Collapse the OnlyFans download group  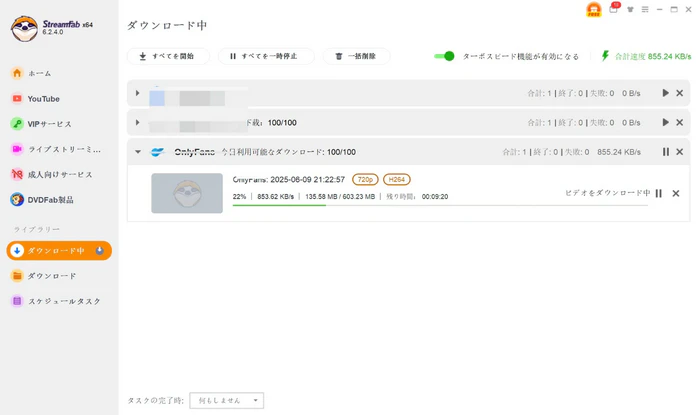tap(137, 152)
